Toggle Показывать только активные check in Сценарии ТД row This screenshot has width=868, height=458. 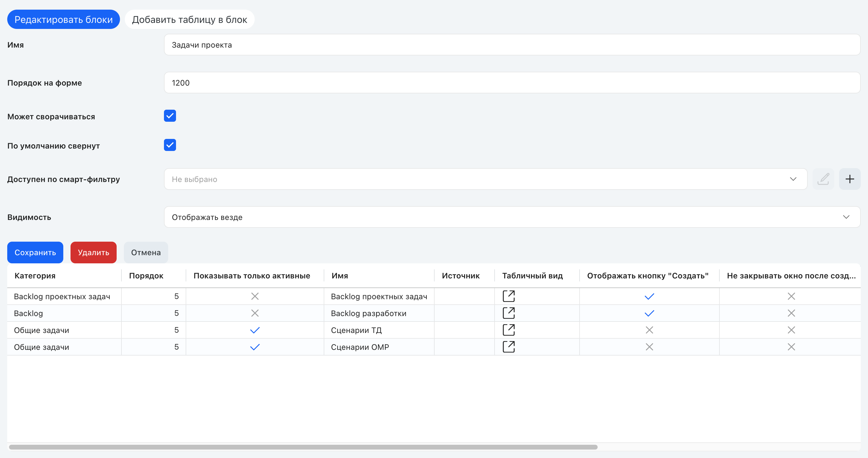pos(255,330)
